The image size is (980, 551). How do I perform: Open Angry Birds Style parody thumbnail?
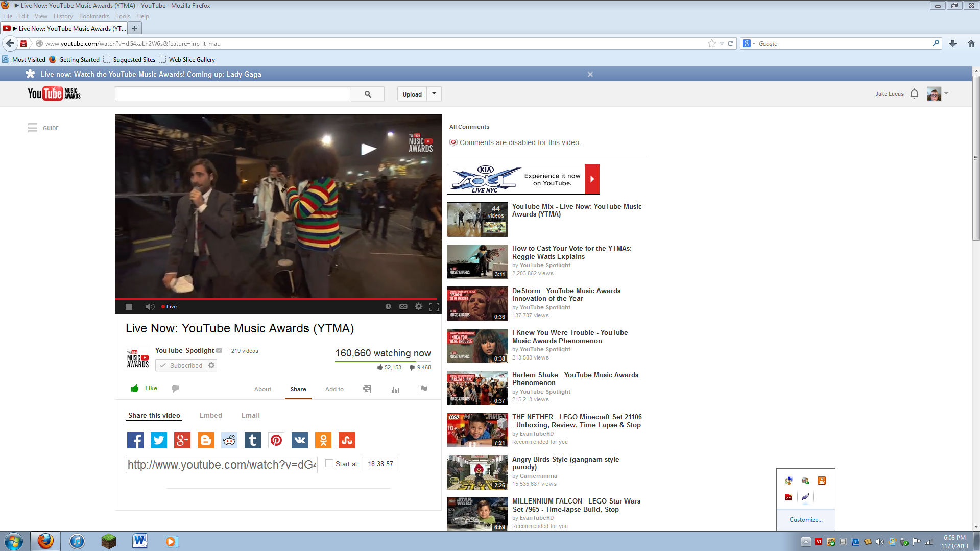[x=477, y=472]
